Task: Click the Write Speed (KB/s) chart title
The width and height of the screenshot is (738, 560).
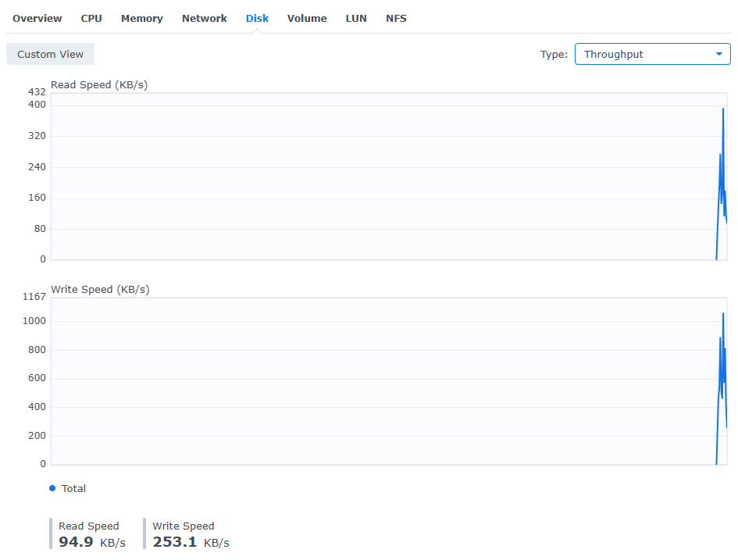Action: click(x=100, y=290)
